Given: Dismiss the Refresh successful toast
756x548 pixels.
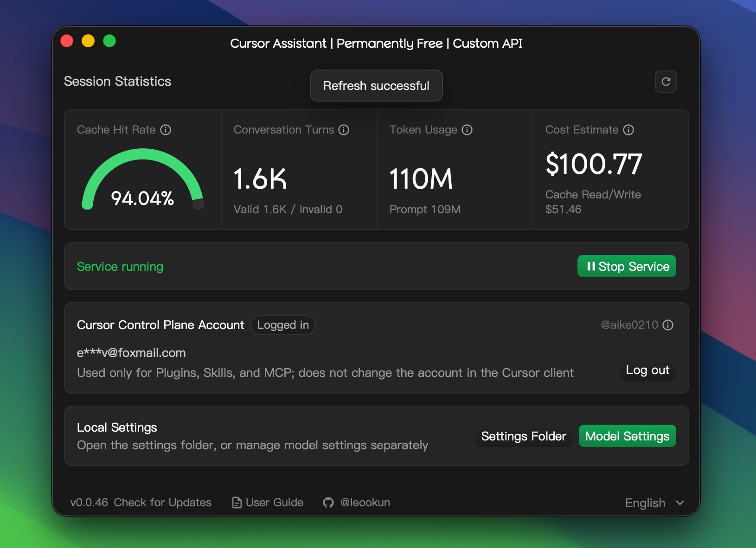Looking at the screenshot, I should click(x=376, y=86).
